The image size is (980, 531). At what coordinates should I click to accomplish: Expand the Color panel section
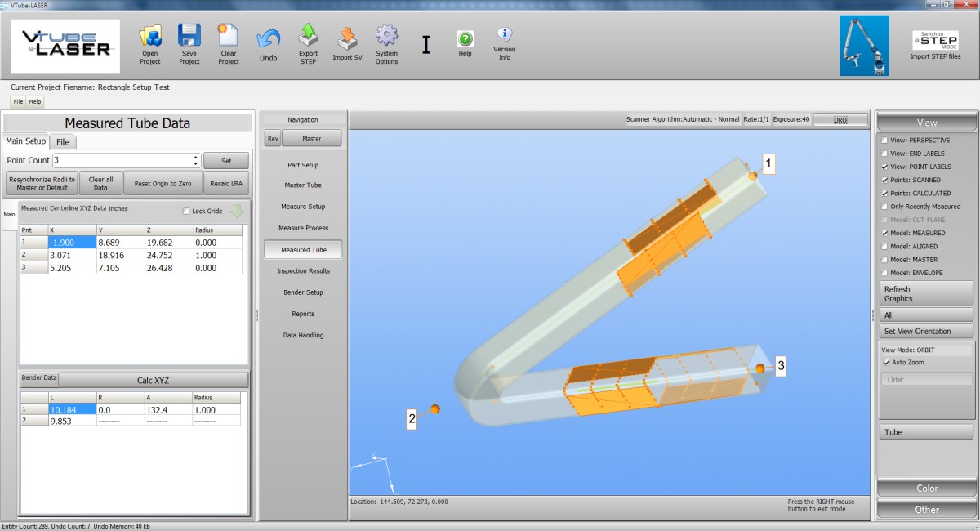(927, 489)
